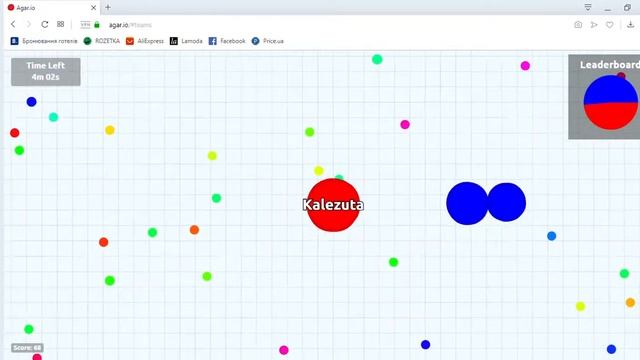Open the AliExpress bookmark
640x360 pixels.
pos(145,41)
